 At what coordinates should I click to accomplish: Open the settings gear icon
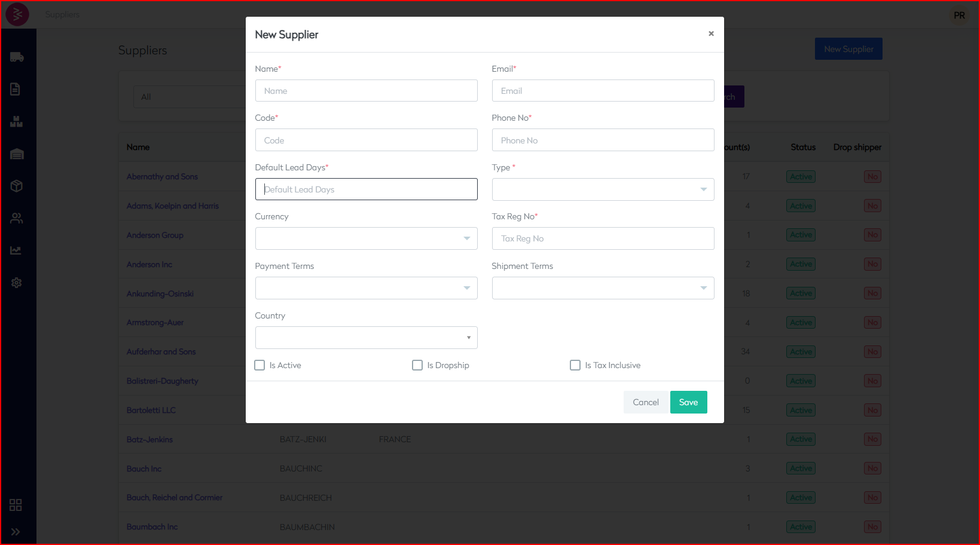17,283
